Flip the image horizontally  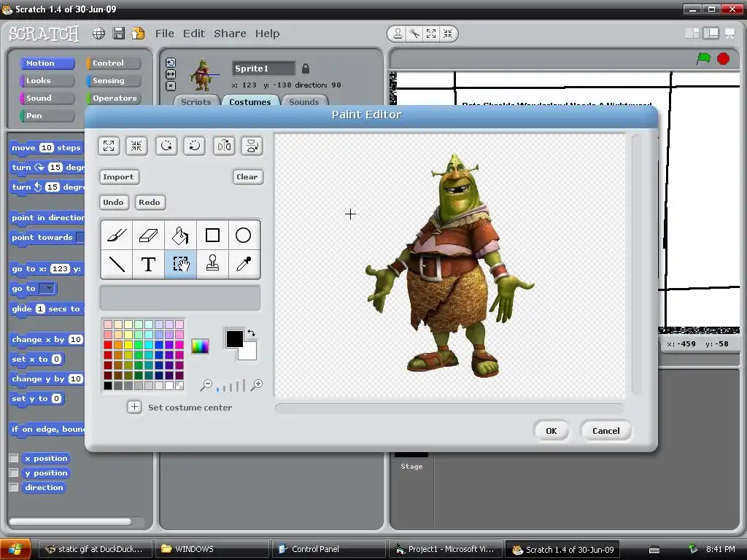coord(224,146)
